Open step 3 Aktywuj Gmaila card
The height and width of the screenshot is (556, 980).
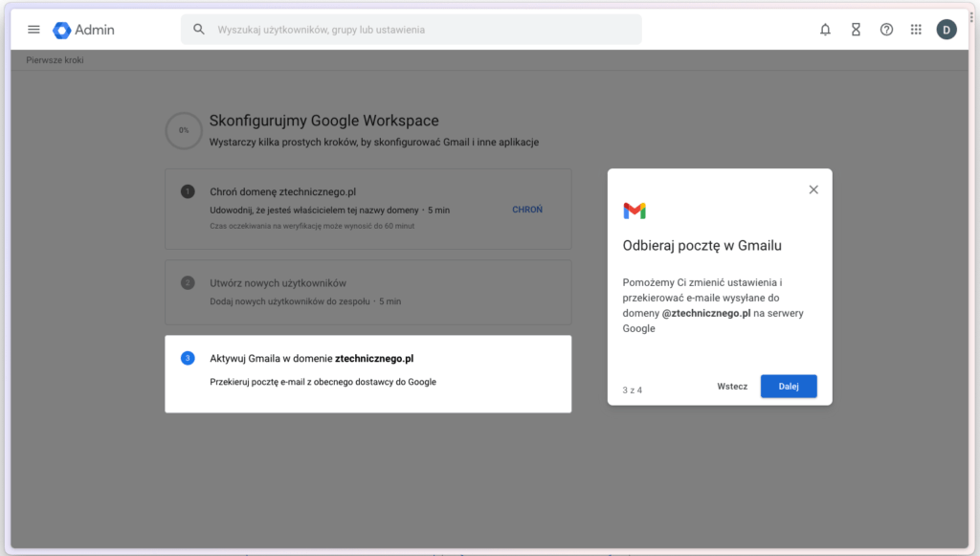tap(368, 373)
